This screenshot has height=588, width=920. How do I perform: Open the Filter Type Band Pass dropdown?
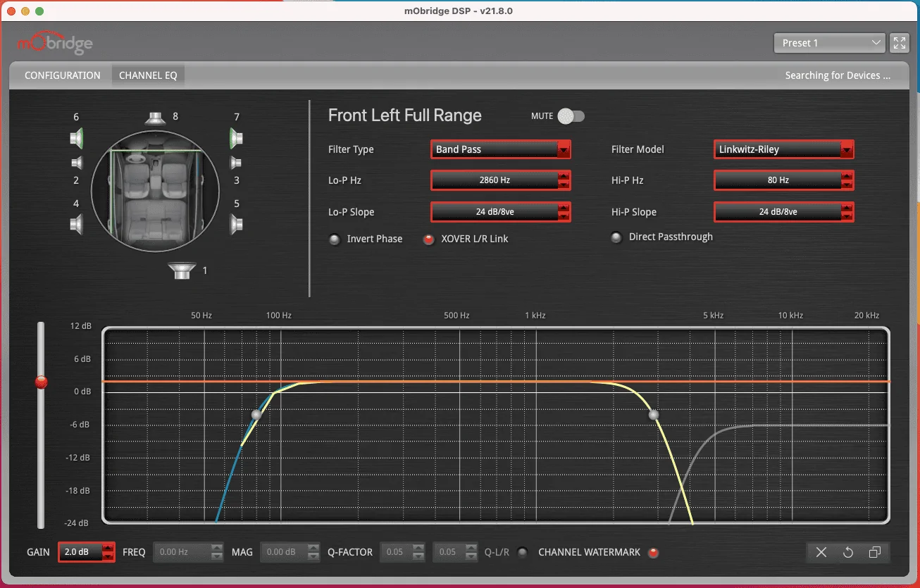coord(501,149)
